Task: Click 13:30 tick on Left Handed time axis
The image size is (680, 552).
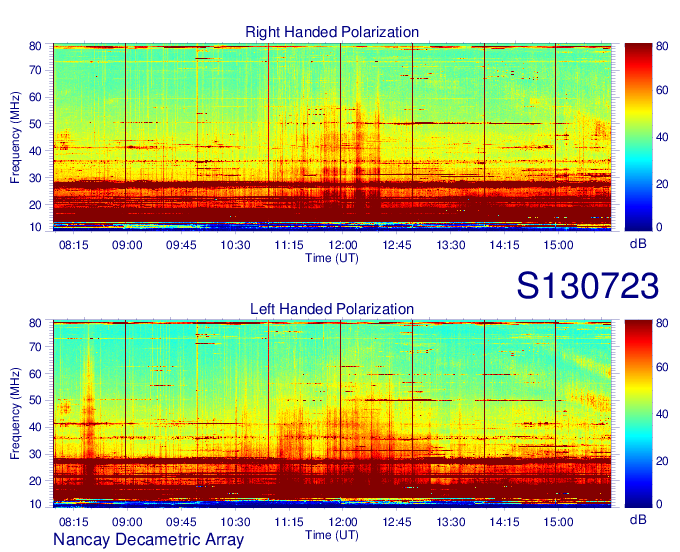Action: click(x=451, y=522)
